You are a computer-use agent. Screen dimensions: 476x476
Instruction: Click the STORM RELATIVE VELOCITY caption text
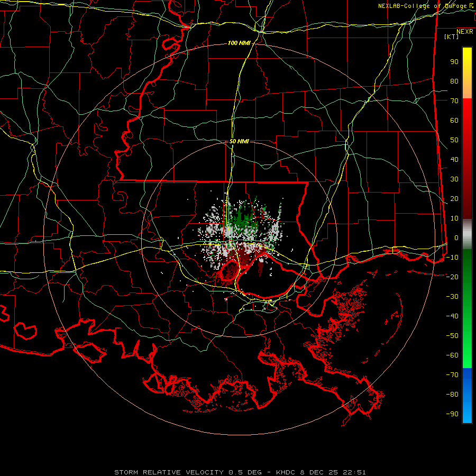(169, 472)
